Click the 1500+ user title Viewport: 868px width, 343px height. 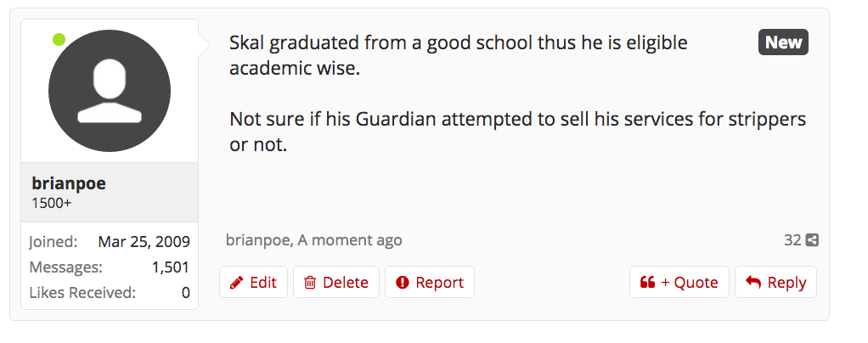[x=52, y=204]
